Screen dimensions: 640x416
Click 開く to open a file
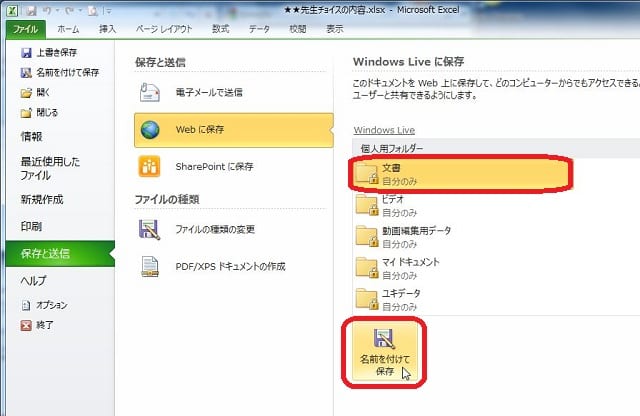pos(45,92)
